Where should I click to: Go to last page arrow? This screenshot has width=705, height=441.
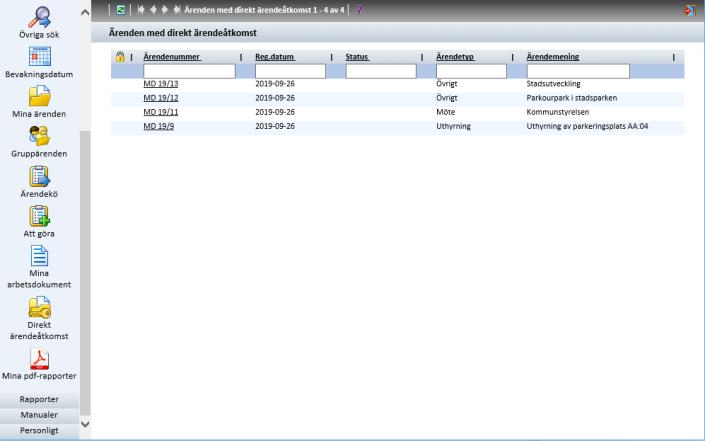click(177, 10)
